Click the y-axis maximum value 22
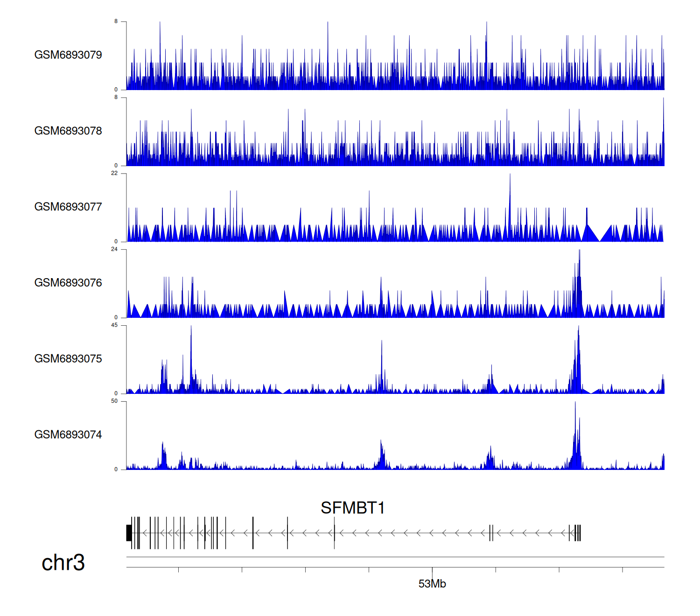This screenshot has height=616, width=700. click(114, 173)
